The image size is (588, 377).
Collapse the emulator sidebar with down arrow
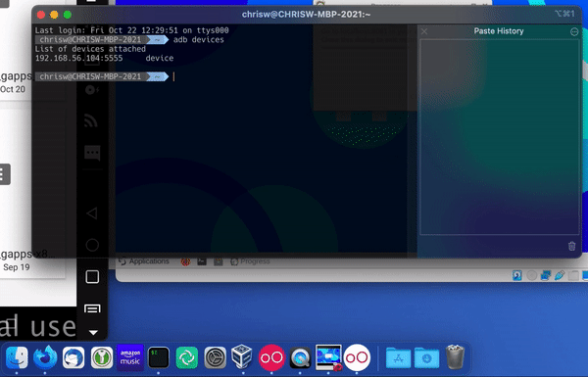coord(93,332)
